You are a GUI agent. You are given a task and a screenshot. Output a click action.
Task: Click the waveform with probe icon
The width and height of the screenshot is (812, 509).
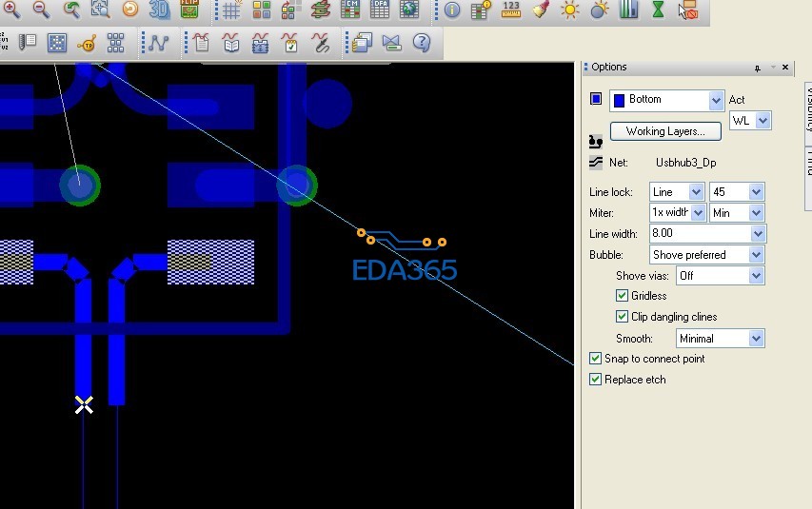tap(321, 43)
